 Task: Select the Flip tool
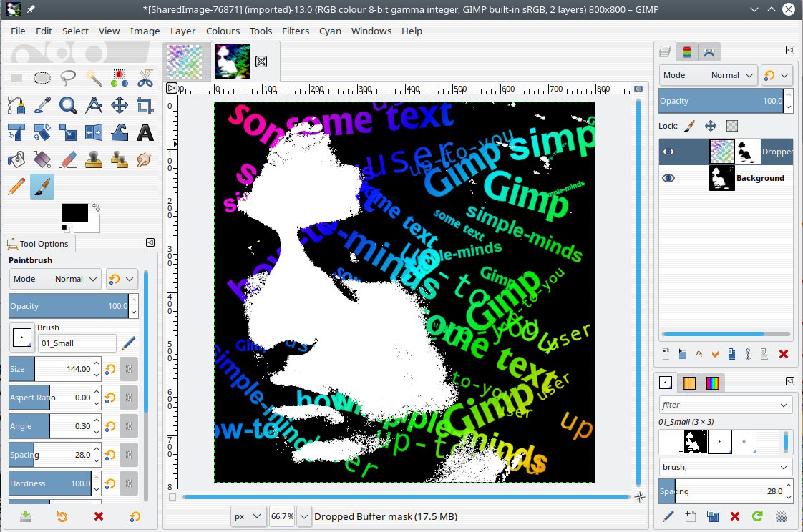pyautogui.click(x=94, y=132)
